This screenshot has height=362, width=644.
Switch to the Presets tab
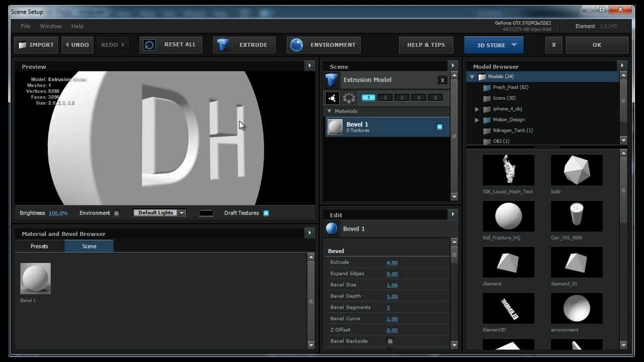pos(39,246)
